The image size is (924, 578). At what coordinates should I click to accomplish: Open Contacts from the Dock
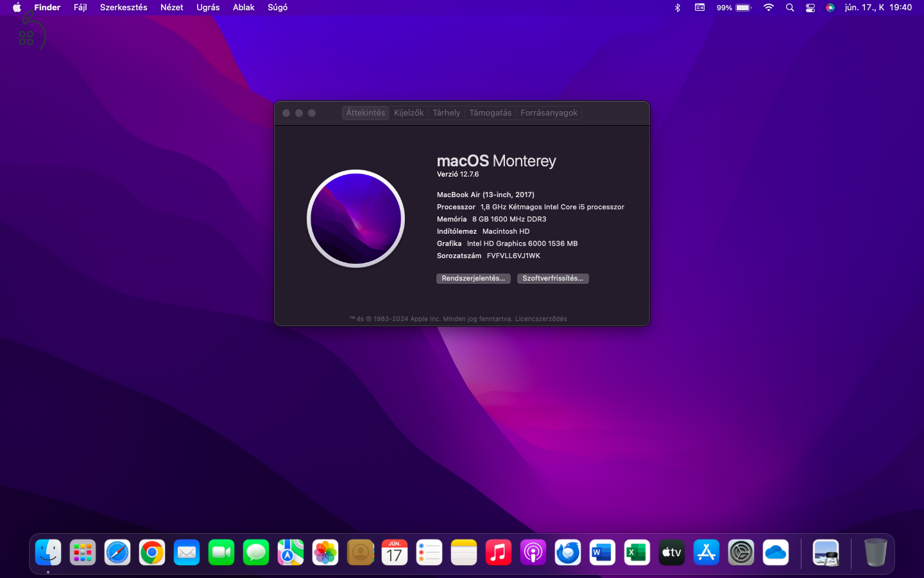point(360,552)
